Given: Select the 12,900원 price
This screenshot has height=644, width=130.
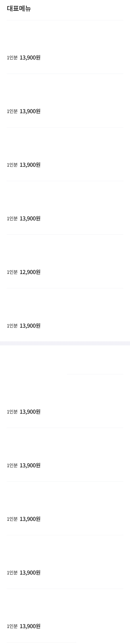Looking at the screenshot, I should pyautogui.click(x=30, y=272).
